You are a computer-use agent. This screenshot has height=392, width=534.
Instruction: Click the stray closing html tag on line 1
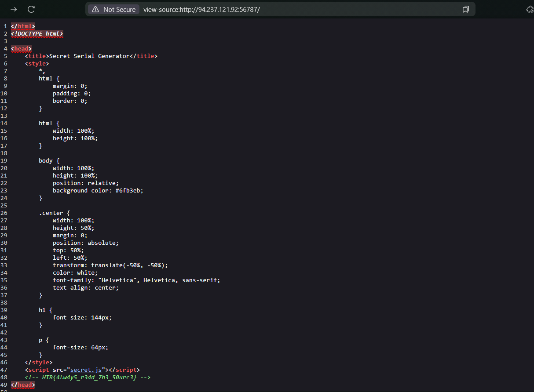click(23, 26)
